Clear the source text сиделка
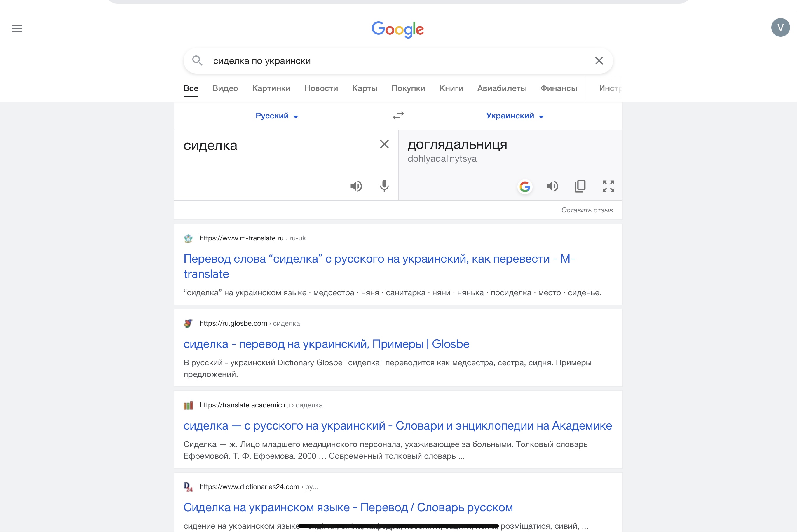797x532 pixels. 384,144
